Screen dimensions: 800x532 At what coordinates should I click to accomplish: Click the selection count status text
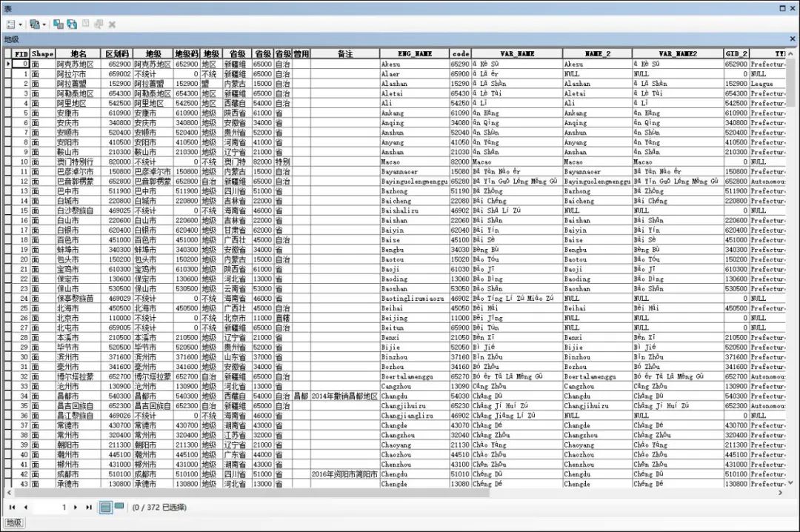click(159, 507)
